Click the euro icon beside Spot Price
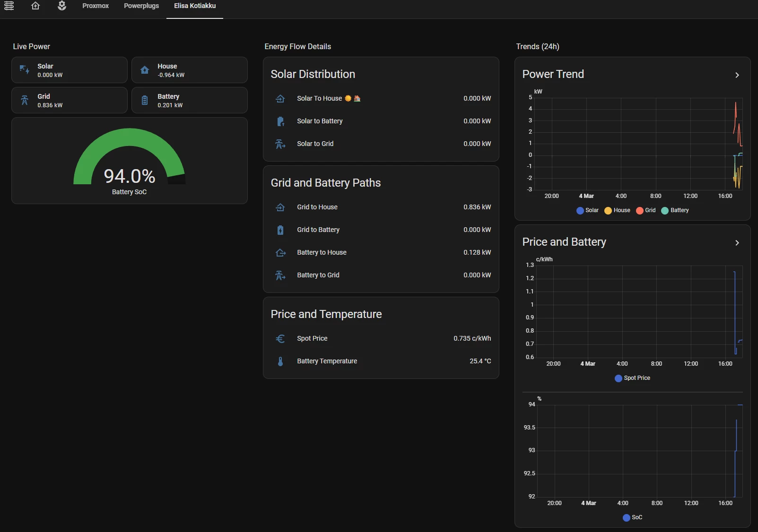Viewport: 758px width, 532px height. pos(280,339)
